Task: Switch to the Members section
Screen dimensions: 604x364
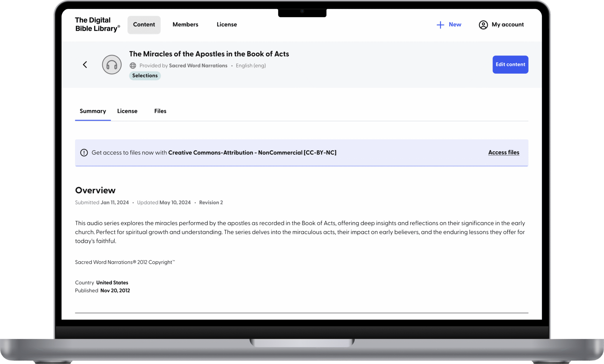Action: tap(185, 24)
